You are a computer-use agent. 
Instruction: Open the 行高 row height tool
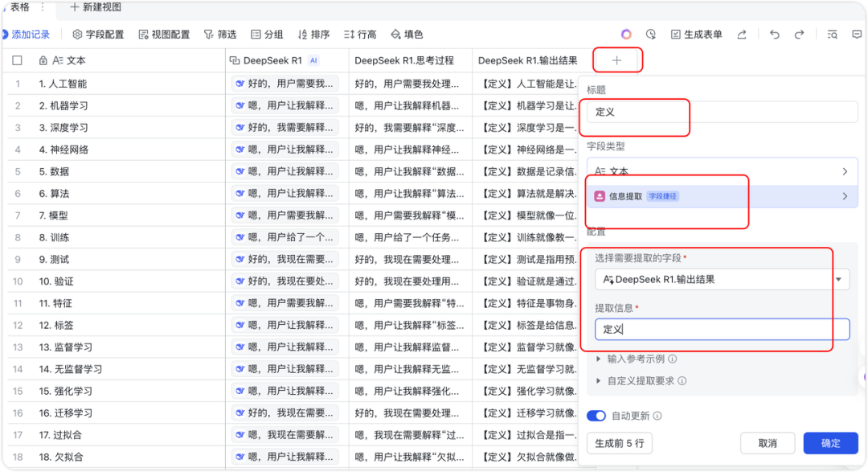point(360,35)
